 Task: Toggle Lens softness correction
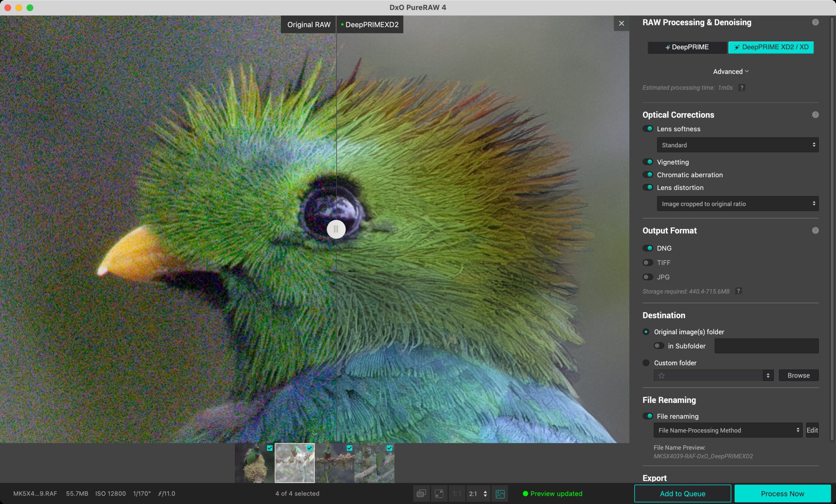click(648, 129)
